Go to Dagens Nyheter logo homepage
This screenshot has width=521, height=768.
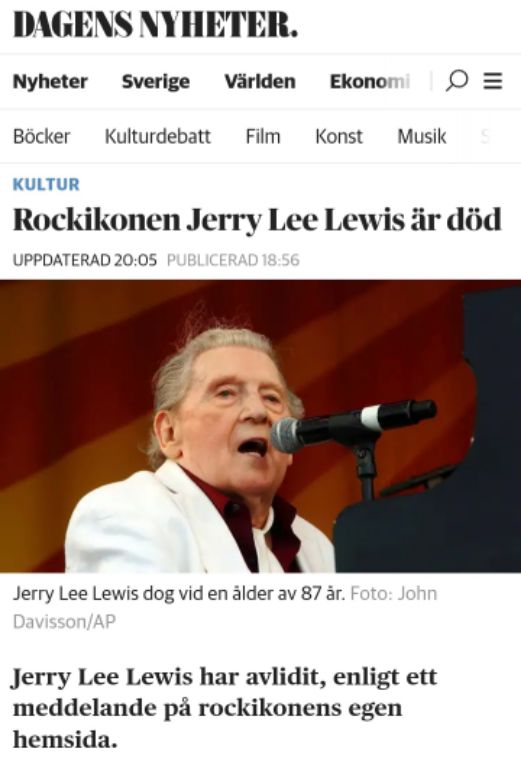click(x=155, y=25)
